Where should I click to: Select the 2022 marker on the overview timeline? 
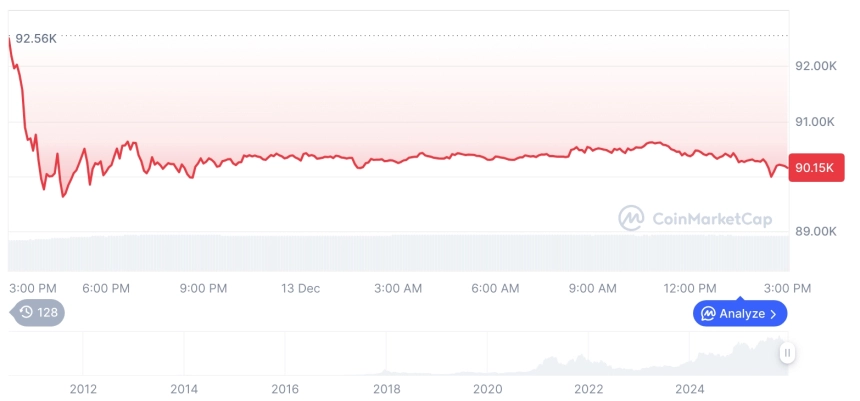[589, 389]
